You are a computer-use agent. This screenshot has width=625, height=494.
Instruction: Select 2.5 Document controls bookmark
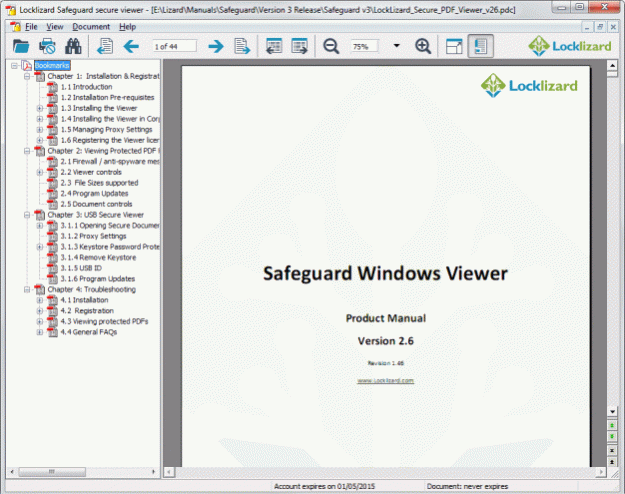(x=96, y=204)
